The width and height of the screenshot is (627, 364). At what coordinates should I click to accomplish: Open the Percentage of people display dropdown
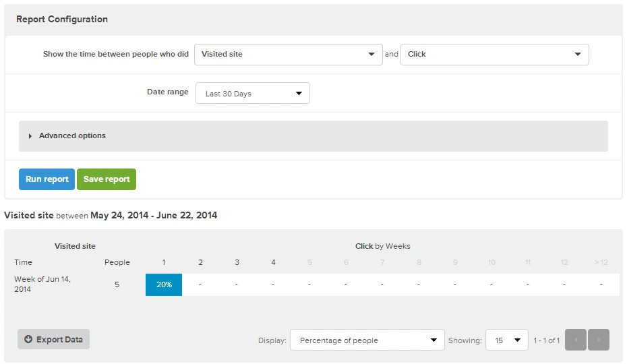[x=367, y=340]
